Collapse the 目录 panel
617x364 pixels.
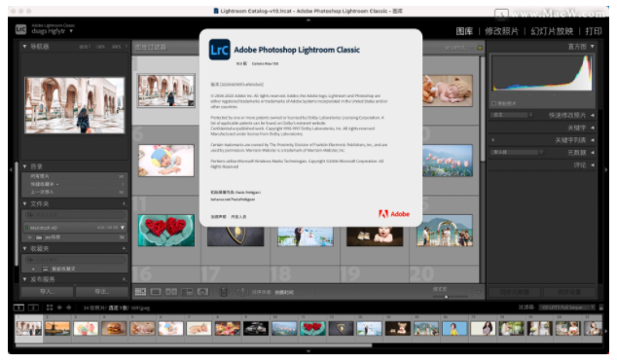(x=24, y=166)
